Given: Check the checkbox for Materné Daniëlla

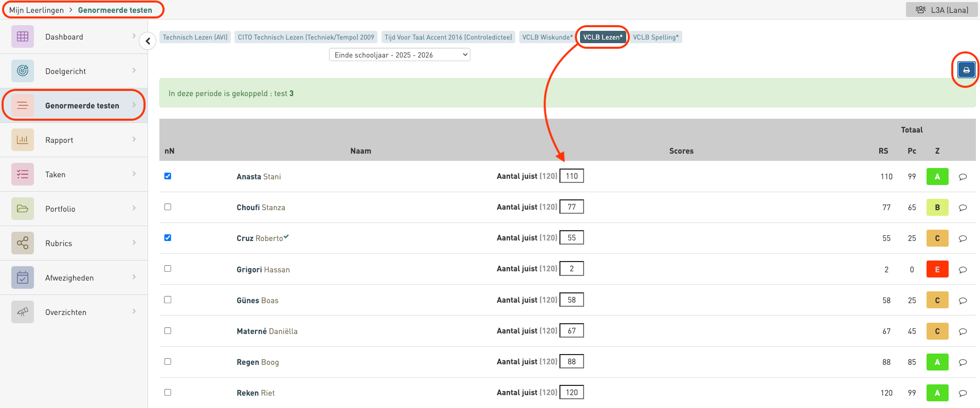Looking at the screenshot, I should (168, 330).
